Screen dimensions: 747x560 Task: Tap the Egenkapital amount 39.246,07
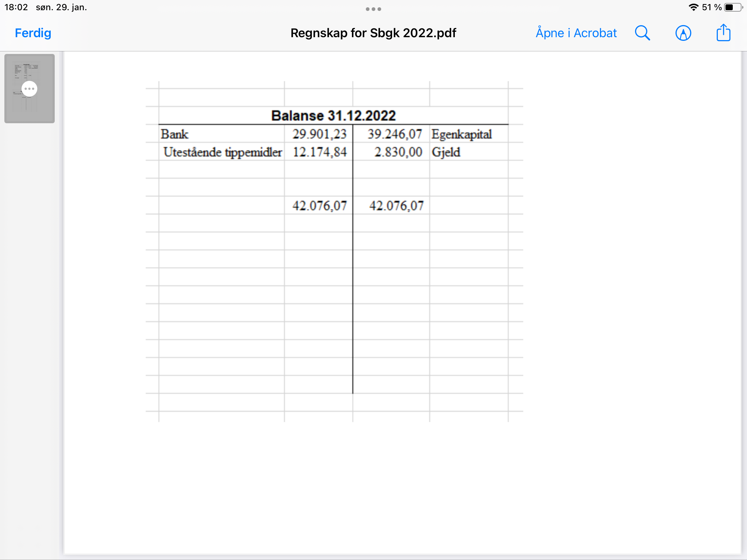394,134
